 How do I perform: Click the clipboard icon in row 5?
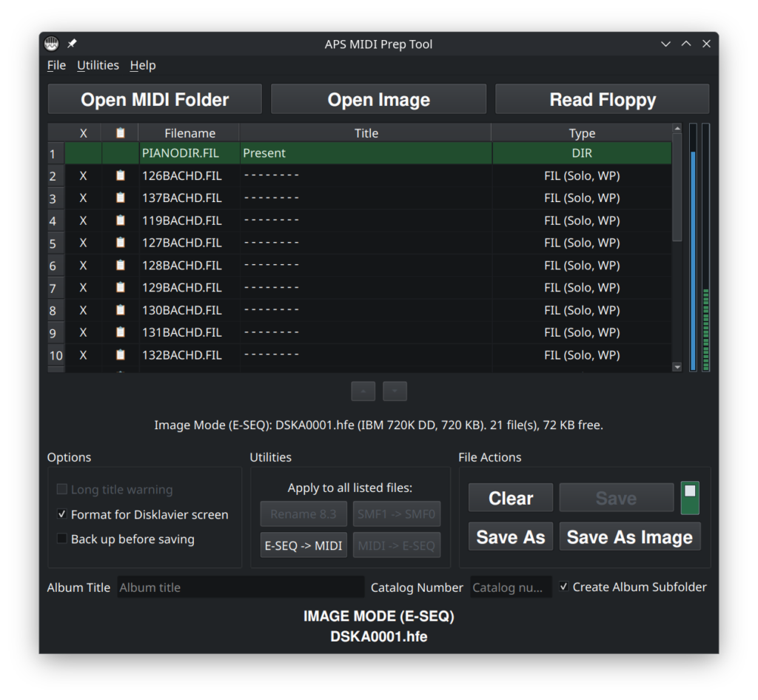tap(121, 243)
